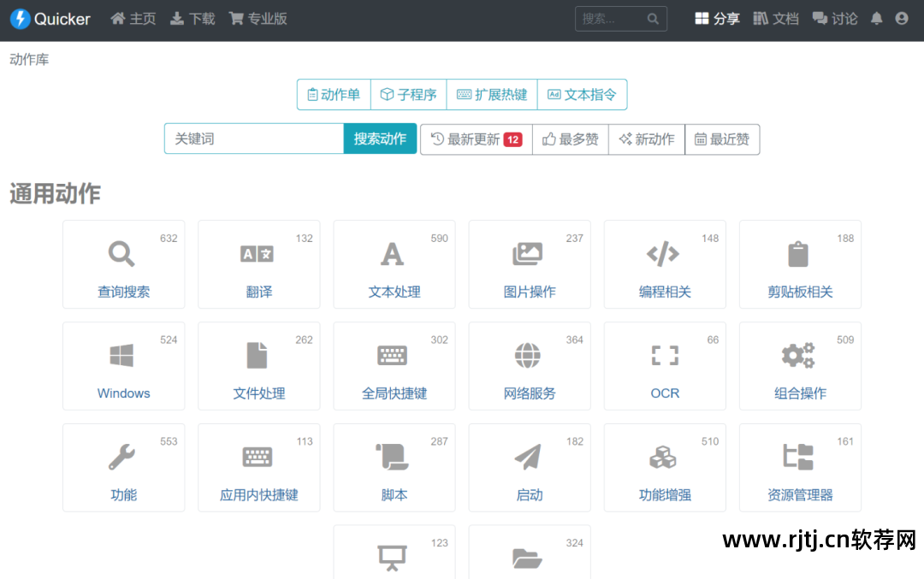Click the 功能 wrench icon
924x579 pixels.
pyautogui.click(x=123, y=457)
